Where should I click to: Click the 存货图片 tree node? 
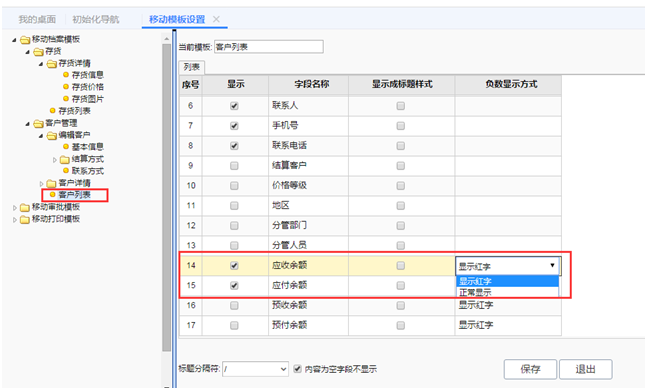click(87, 99)
